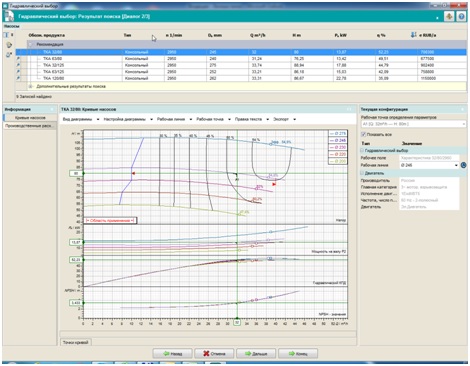Click the horizontal scrollbar below the chart
This screenshot has height=366, width=470.
(x=208, y=334)
